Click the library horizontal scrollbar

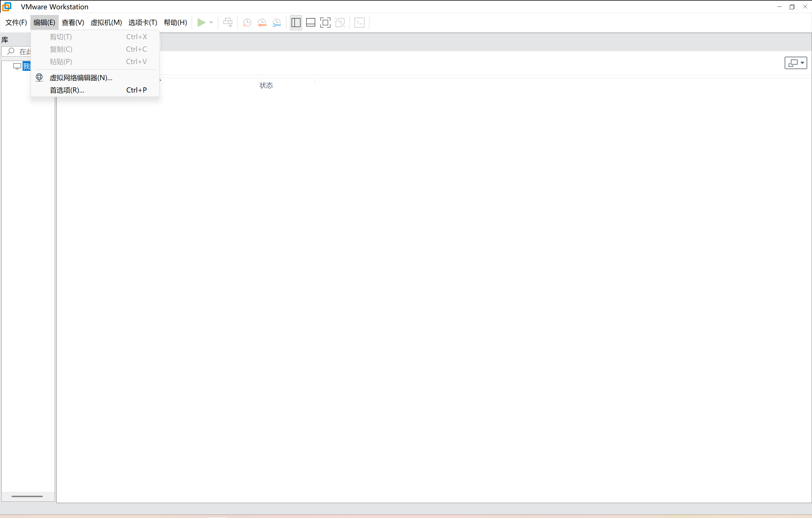point(27,496)
